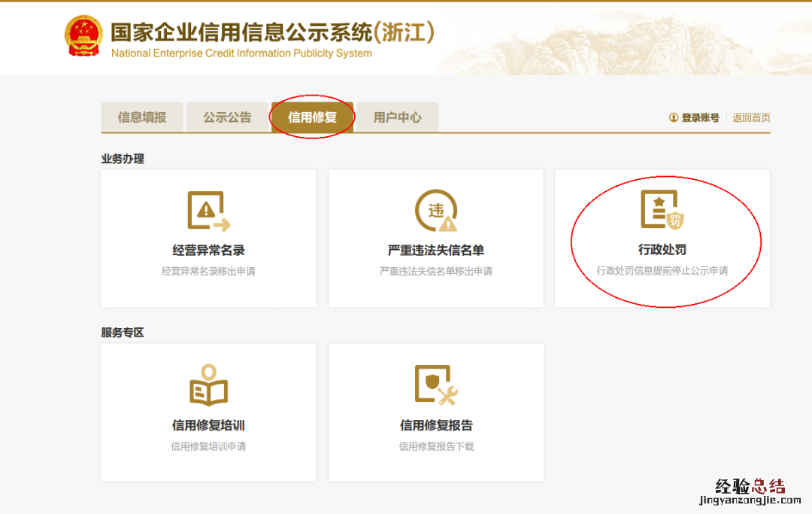Select the 信用修复 tab
The image size is (812, 514).
click(x=312, y=117)
